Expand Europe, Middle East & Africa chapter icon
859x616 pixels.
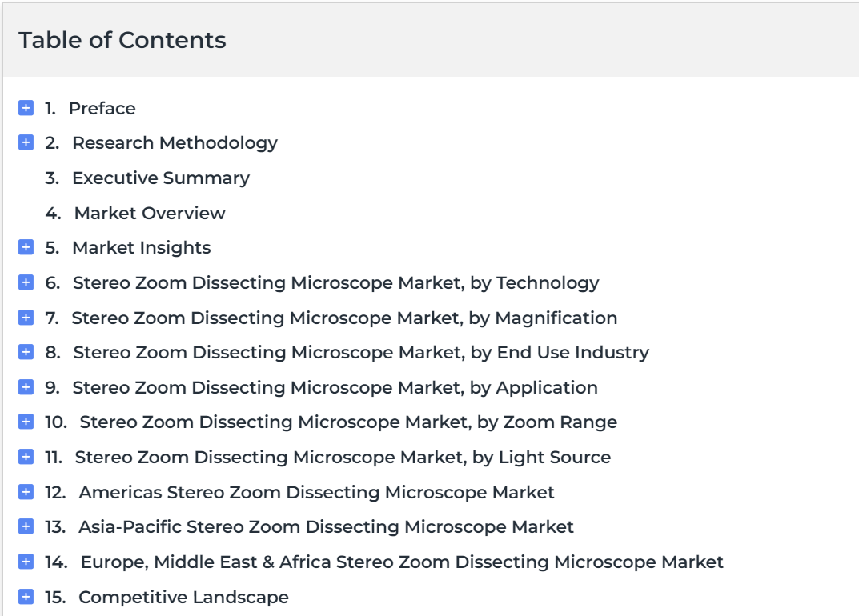coord(26,562)
